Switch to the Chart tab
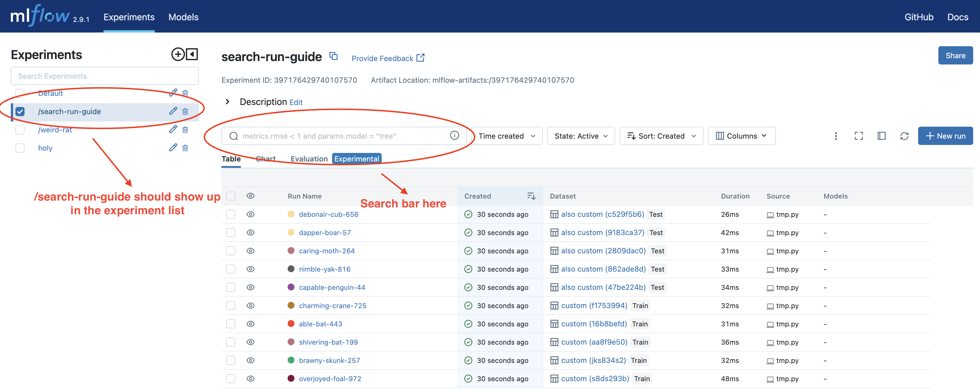980x392 pixels. (x=266, y=159)
